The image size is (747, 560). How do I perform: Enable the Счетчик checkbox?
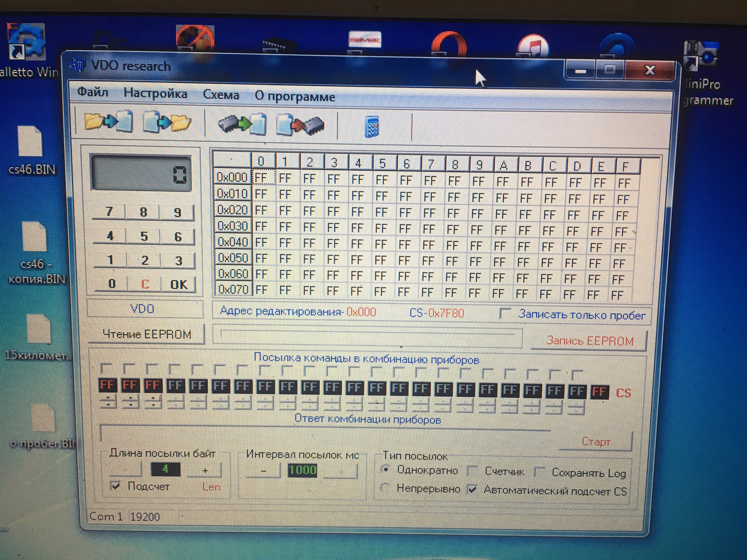pyautogui.click(x=472, y=471)
